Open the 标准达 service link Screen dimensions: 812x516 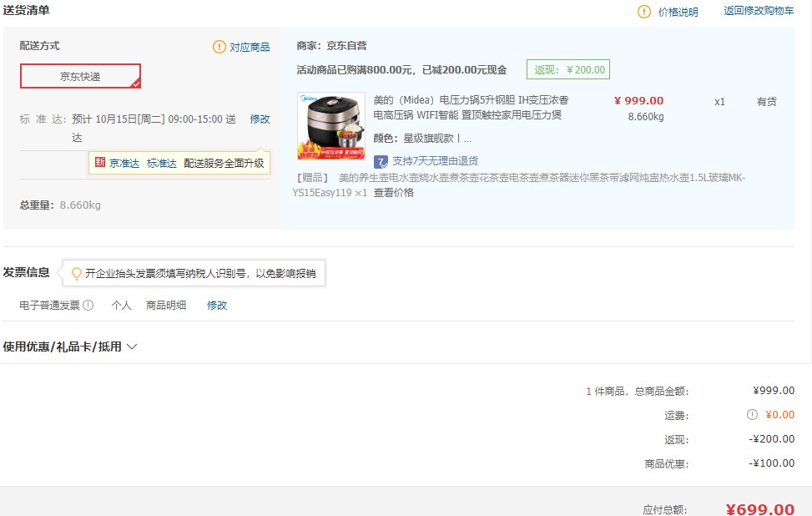162,163
